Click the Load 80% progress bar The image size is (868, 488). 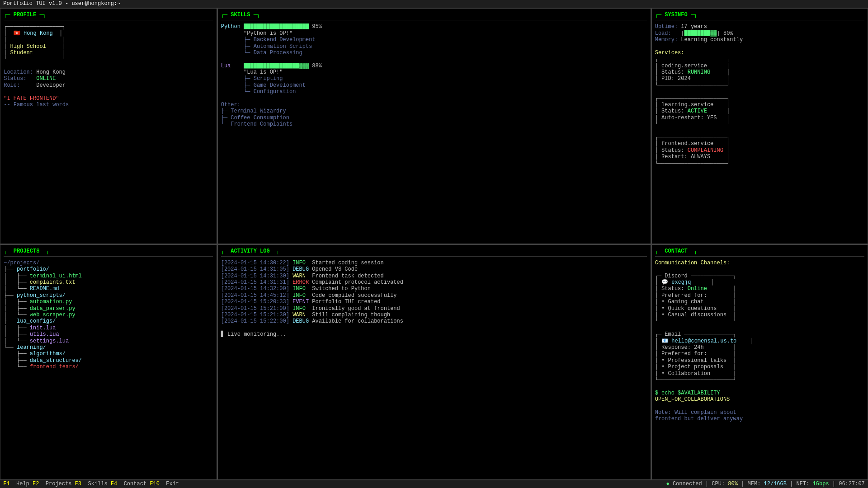click(700, 33)
